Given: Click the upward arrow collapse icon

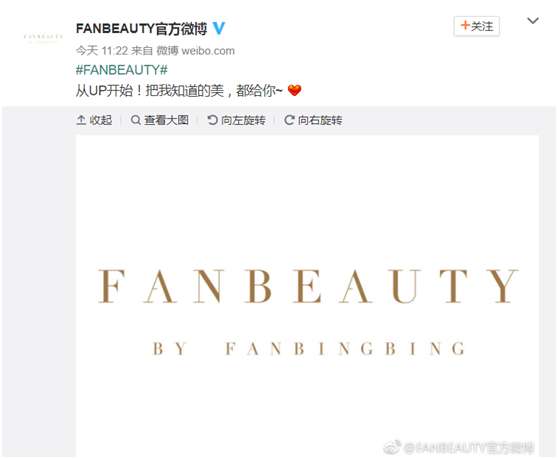Looking at the screenshot, I should pos(81,120).
